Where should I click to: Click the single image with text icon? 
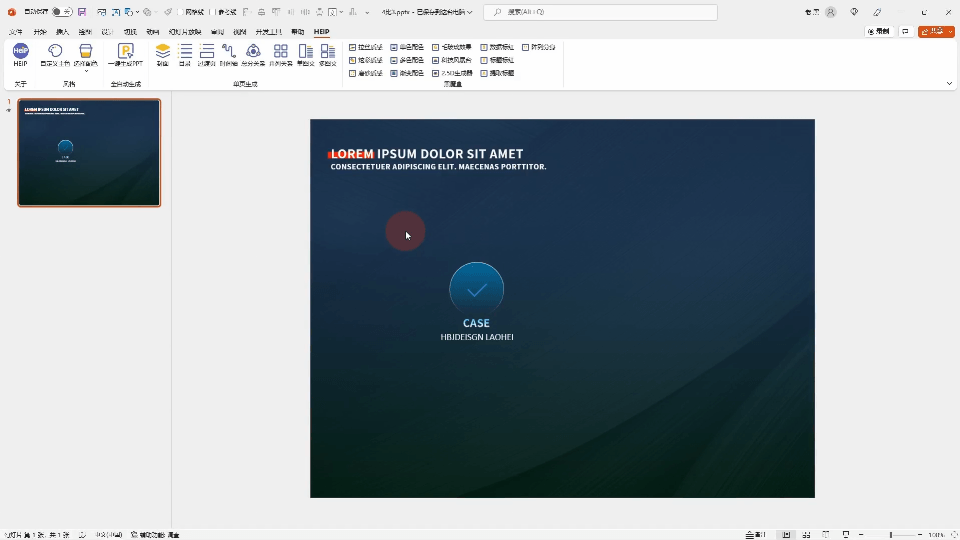(x=306, y=51)
